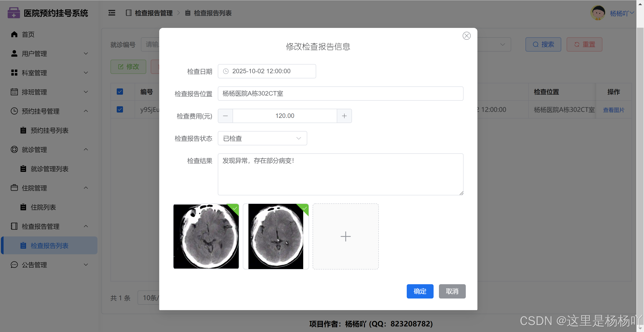Open 就诊管理列表 menu item

49,169
